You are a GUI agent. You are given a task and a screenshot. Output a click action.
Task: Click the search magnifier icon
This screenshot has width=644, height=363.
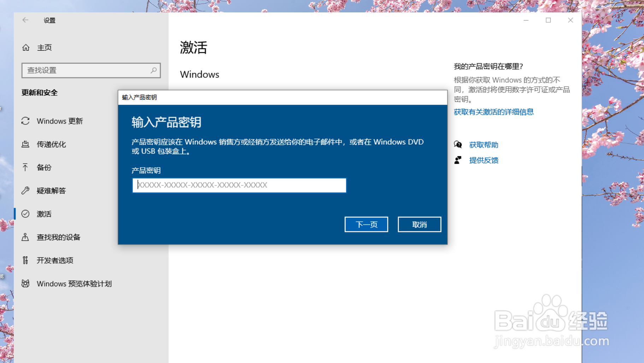click(153, 70)
